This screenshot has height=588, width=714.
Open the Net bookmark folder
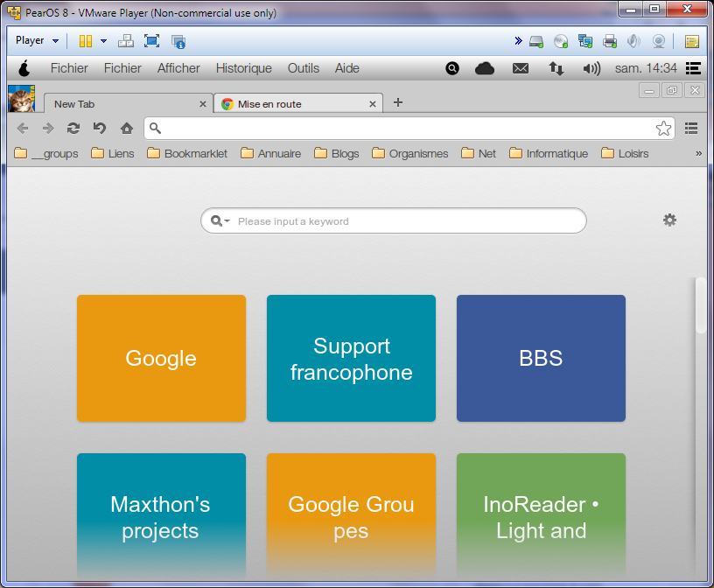479,153
